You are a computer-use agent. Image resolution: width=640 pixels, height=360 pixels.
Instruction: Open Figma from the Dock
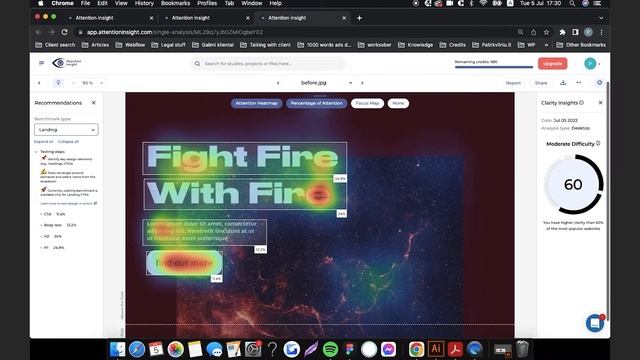coord(349,349)
